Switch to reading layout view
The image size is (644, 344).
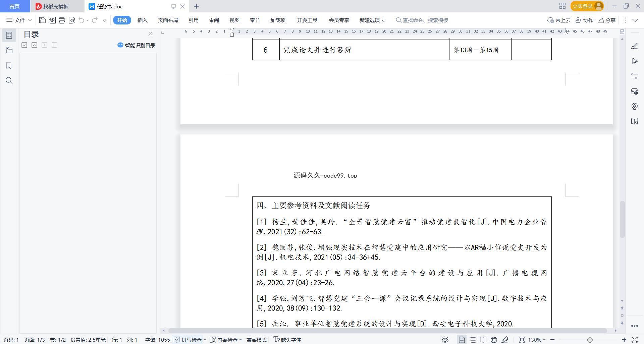483,340
